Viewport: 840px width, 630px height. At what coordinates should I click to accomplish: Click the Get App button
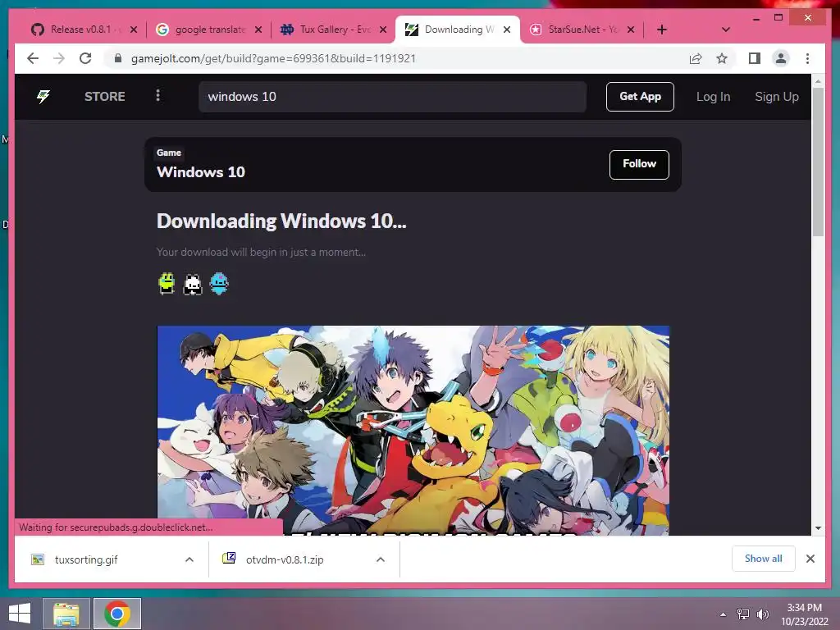point(640,97)
